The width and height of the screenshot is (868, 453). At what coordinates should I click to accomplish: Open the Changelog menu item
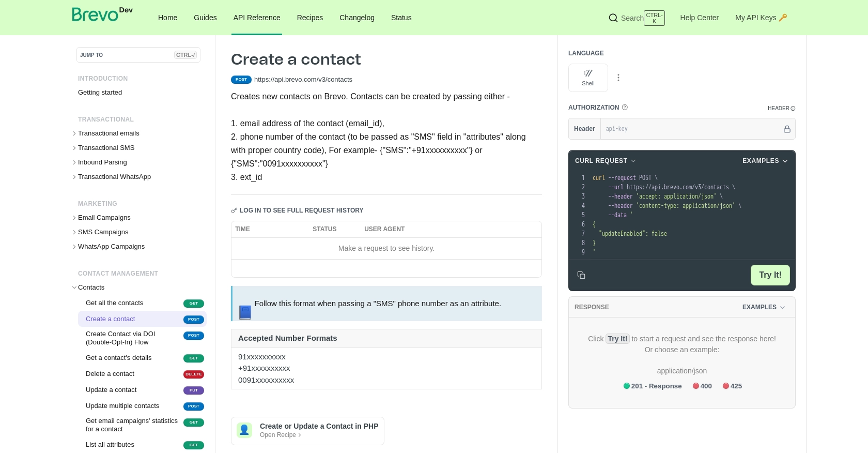pyautogui.click(x=357, y=18)
